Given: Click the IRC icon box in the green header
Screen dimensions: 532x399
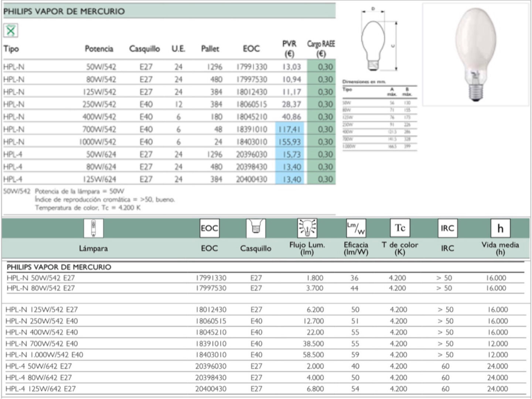Looking at the screenshot, I should pos(447,228).
